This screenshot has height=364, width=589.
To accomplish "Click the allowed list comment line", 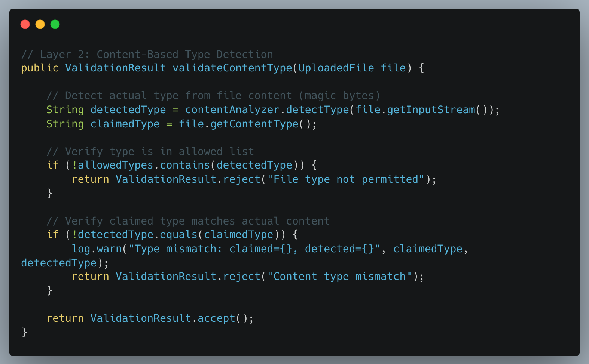I will (x=150, y=152).
